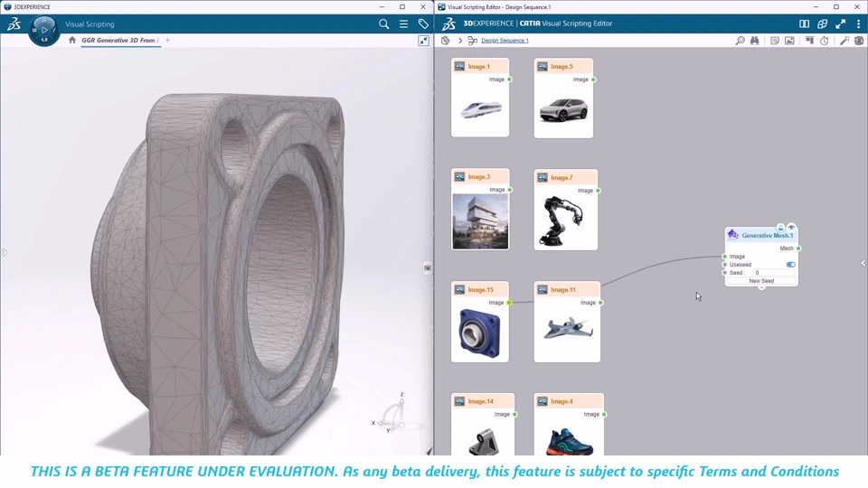Toggle the eye visibility icon on Generative Mesh.1
The image size is (868, 488).
(791, 228)
